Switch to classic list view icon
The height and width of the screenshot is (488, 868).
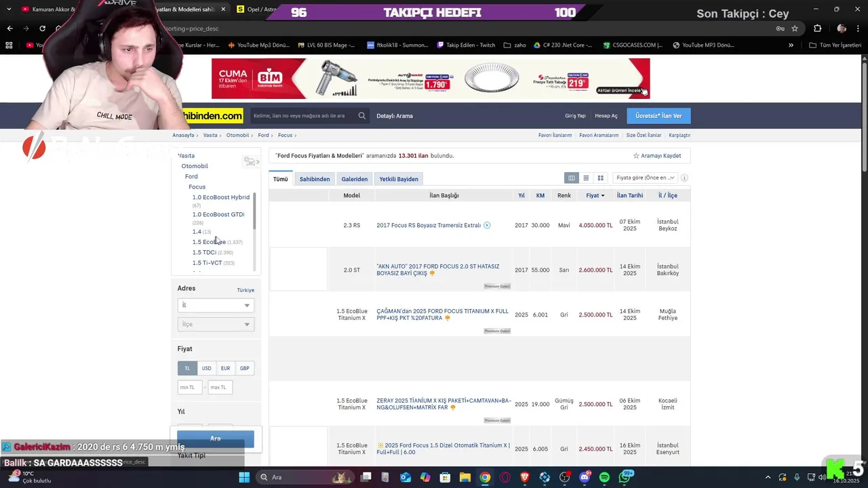(x=586, y=178)
